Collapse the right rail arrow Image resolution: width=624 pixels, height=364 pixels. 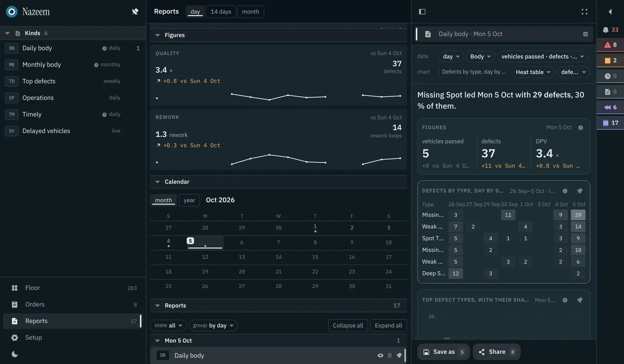coord(610,12)
